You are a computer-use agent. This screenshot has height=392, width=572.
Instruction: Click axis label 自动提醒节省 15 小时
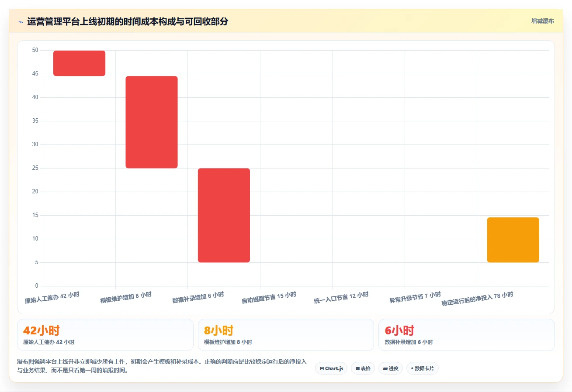[269, 298]
